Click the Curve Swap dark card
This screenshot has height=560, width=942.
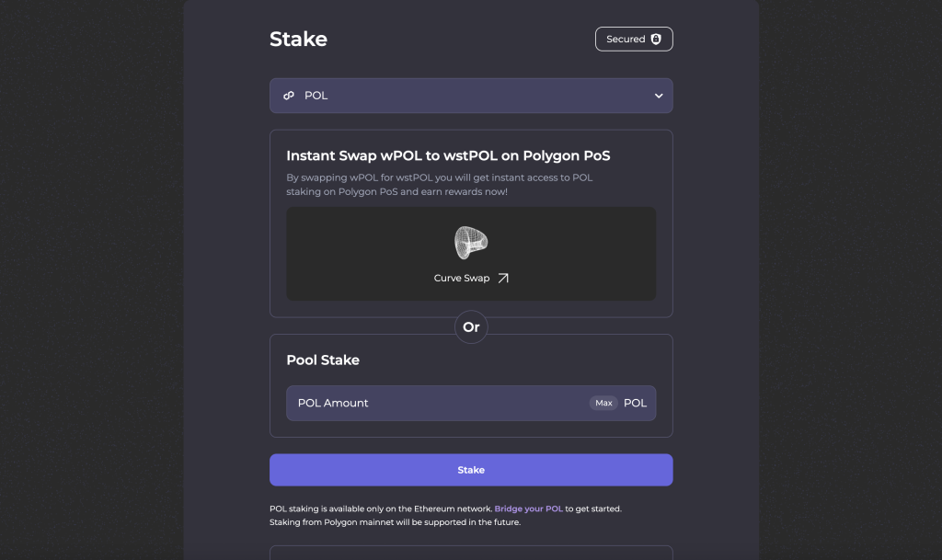pos(471,253)
